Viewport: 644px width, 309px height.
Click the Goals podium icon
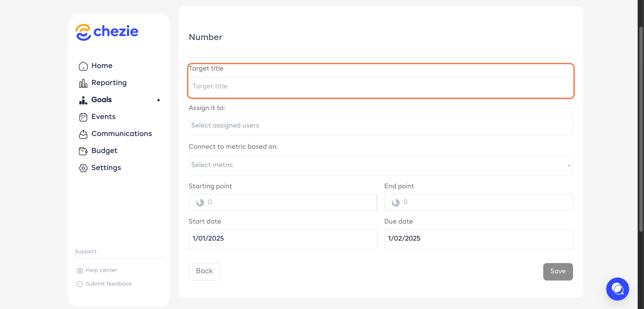tap(83, 100)
